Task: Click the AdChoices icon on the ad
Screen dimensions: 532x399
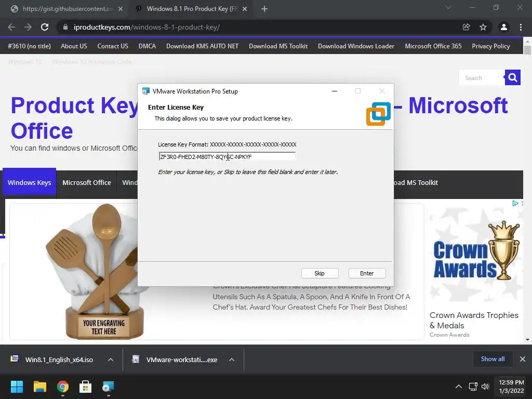Action: pos(515,203)
